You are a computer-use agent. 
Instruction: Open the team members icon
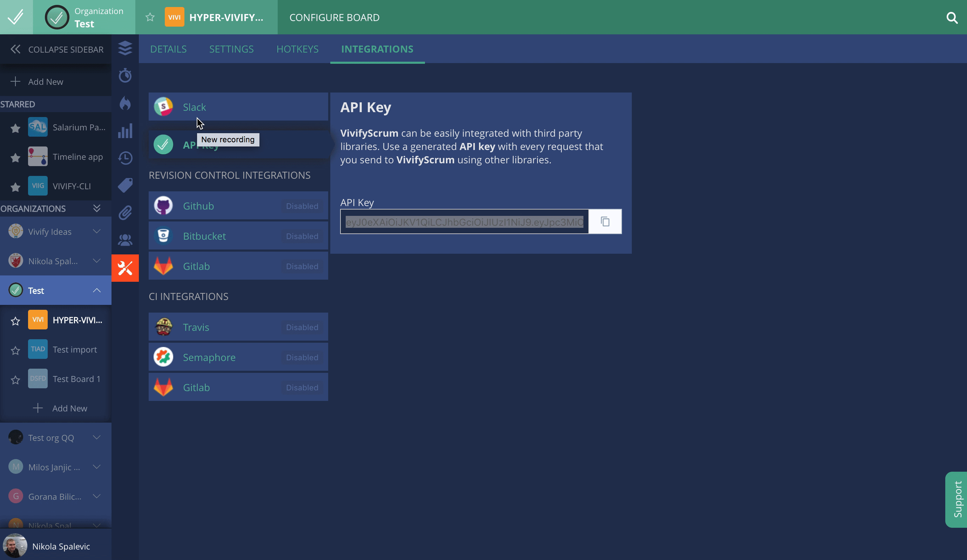125,240
